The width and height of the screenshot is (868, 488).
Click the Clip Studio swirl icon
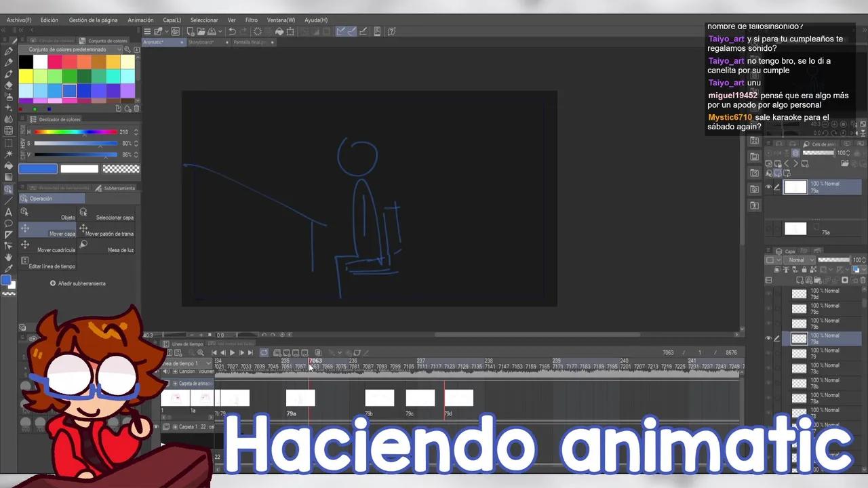tap(176, 31)
